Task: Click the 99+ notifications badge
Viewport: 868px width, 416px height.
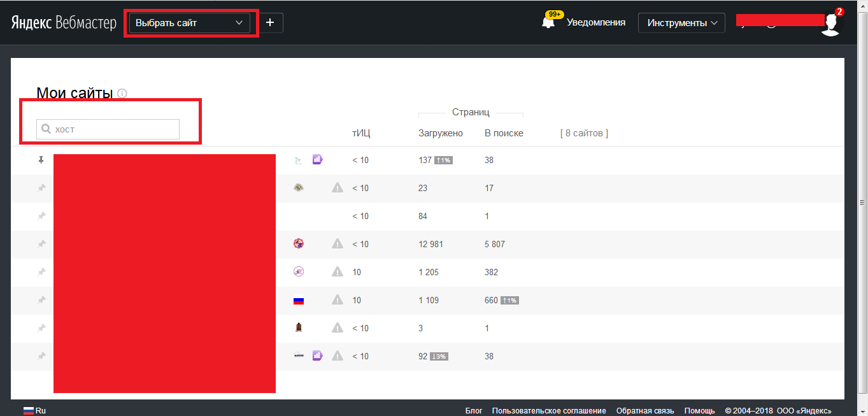Action: point(555,14)
